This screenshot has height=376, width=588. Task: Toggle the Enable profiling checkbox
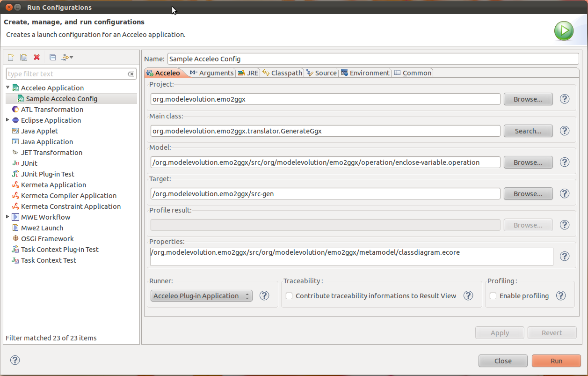pyautogui.click(x=493, y=296)
